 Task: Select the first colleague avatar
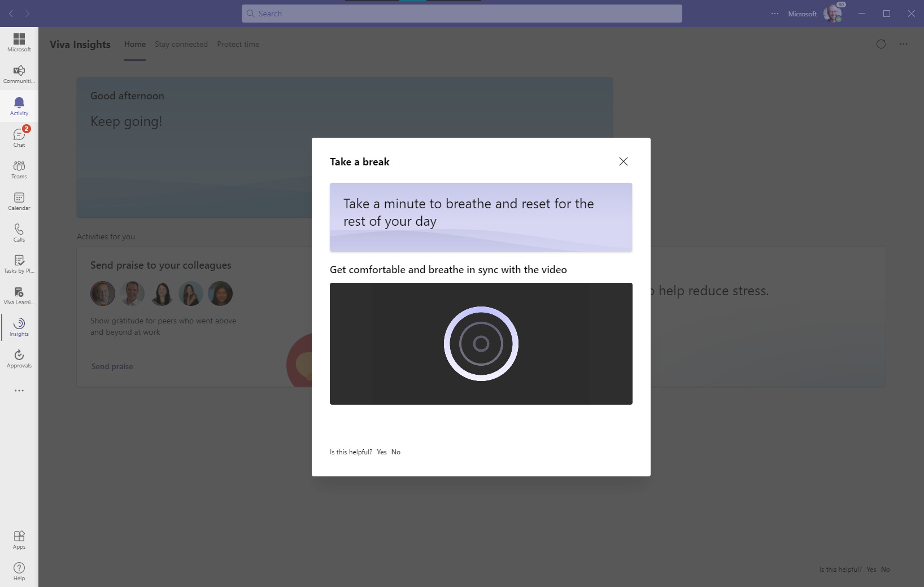[103, 293]
